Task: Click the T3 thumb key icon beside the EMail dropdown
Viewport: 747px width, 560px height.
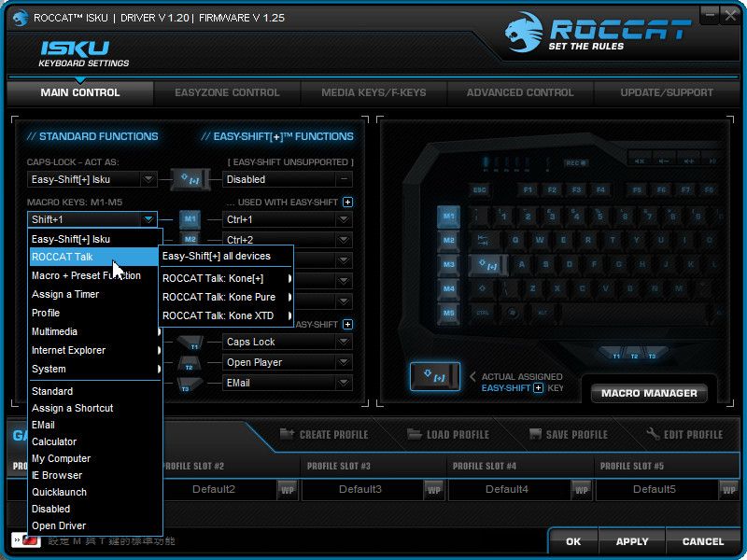Action: tap(189, 384)
